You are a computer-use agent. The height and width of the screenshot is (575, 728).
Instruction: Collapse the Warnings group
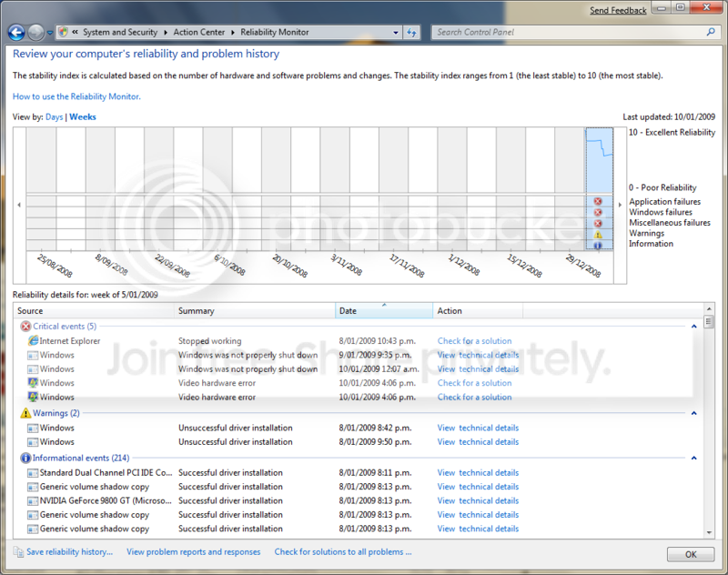694,413
